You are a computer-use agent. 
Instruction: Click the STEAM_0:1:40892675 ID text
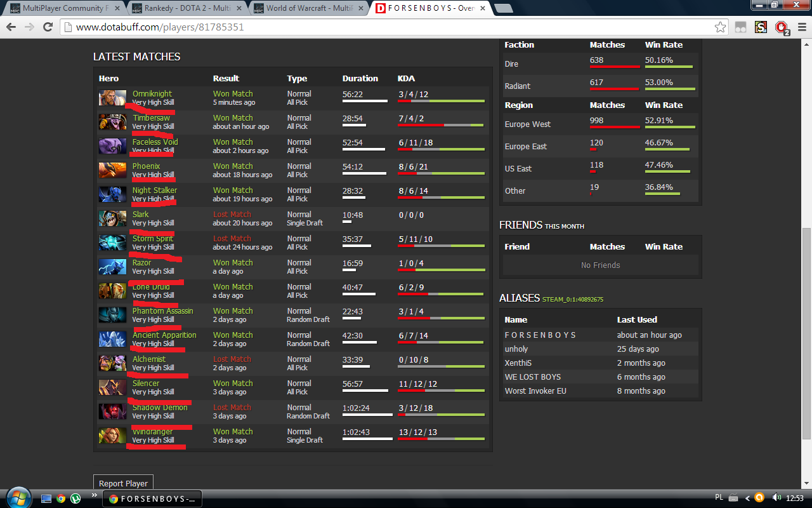573,299
